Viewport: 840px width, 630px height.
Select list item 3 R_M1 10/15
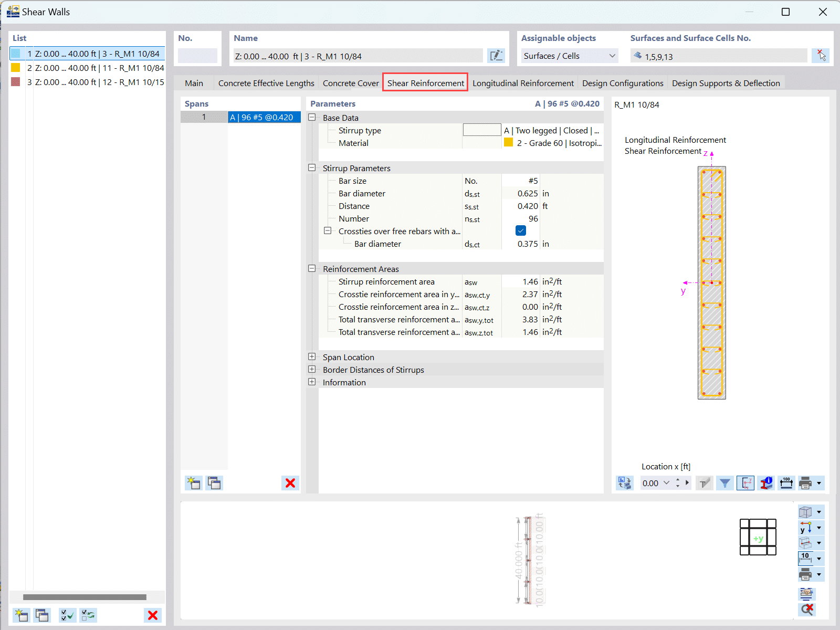pos(88,82)
